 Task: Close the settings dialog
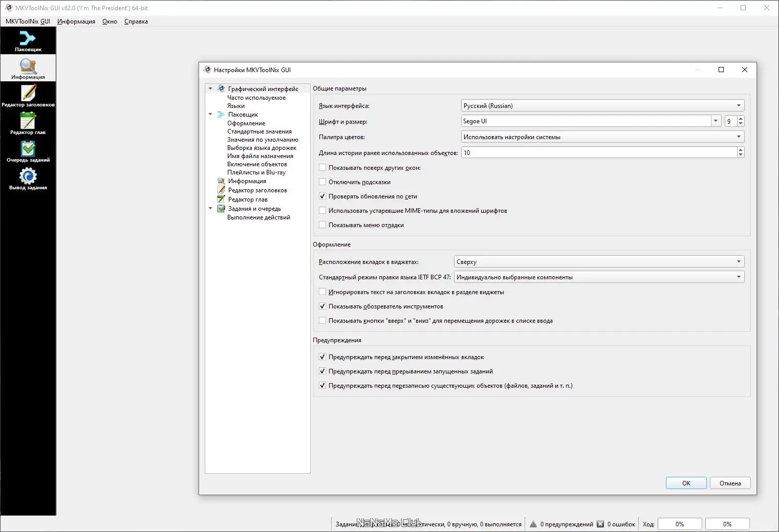click(x=745, y=70)
